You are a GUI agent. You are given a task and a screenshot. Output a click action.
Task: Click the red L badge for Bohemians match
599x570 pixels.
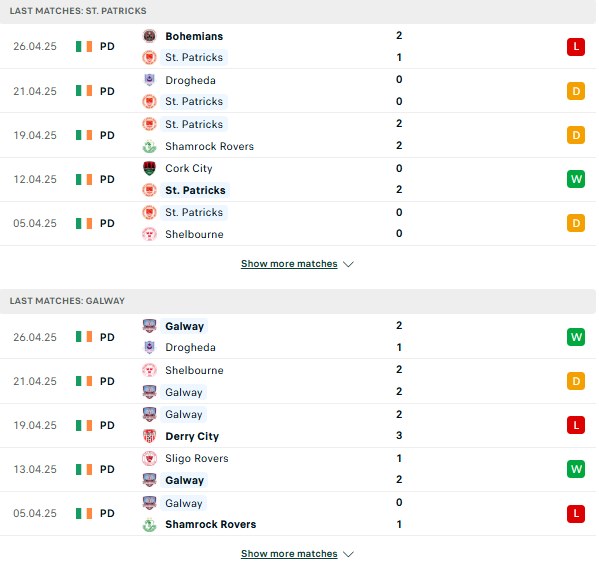[576, 47]
